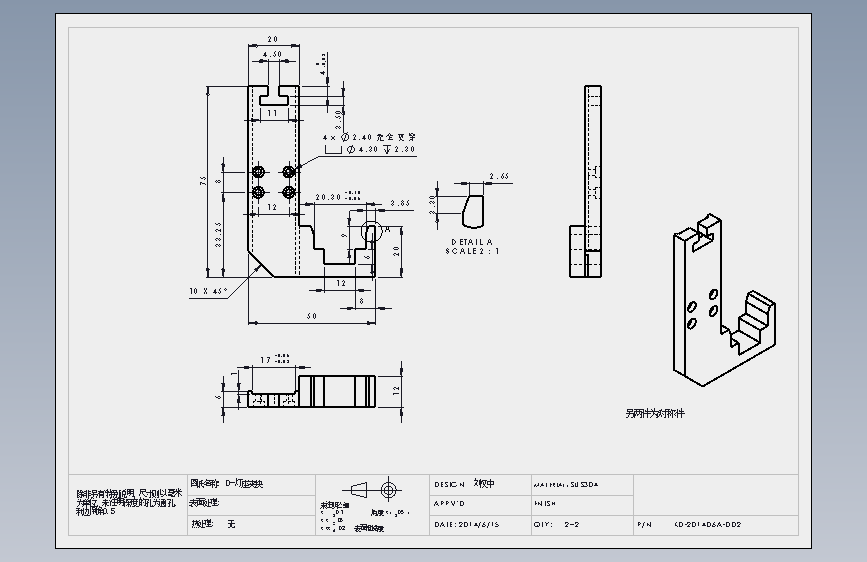Select the 3.85 dimension text
The height and width of the screenshot is (562, 867).
tap(400, 204)
